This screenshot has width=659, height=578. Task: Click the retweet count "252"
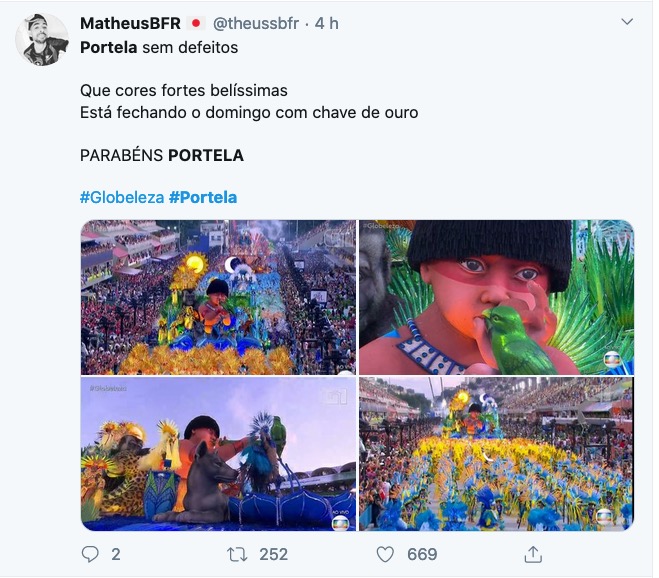point(273,554)
